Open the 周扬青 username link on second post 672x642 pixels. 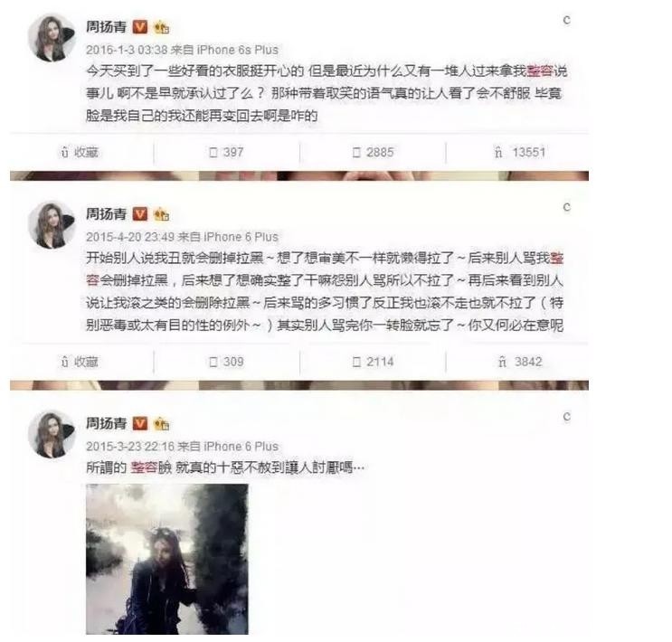107,214
